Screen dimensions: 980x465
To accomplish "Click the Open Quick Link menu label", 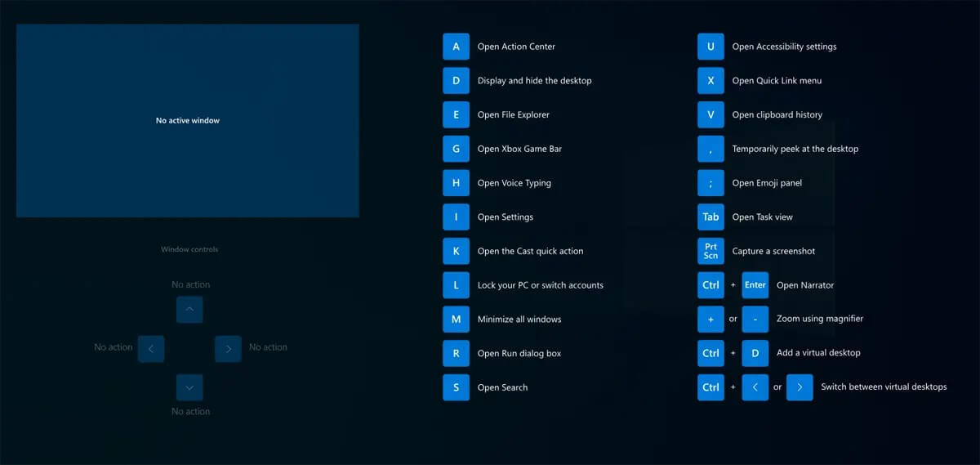I will coord(777,81).
